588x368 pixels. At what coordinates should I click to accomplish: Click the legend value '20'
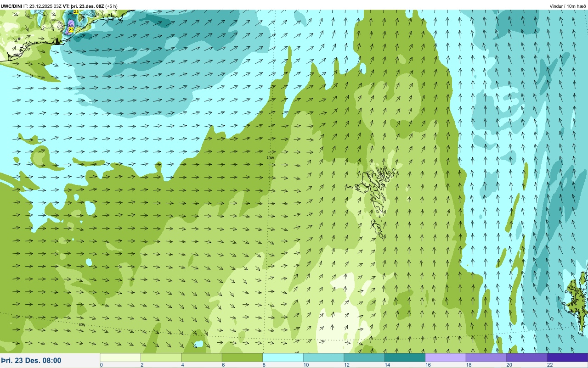click(508, 365)
